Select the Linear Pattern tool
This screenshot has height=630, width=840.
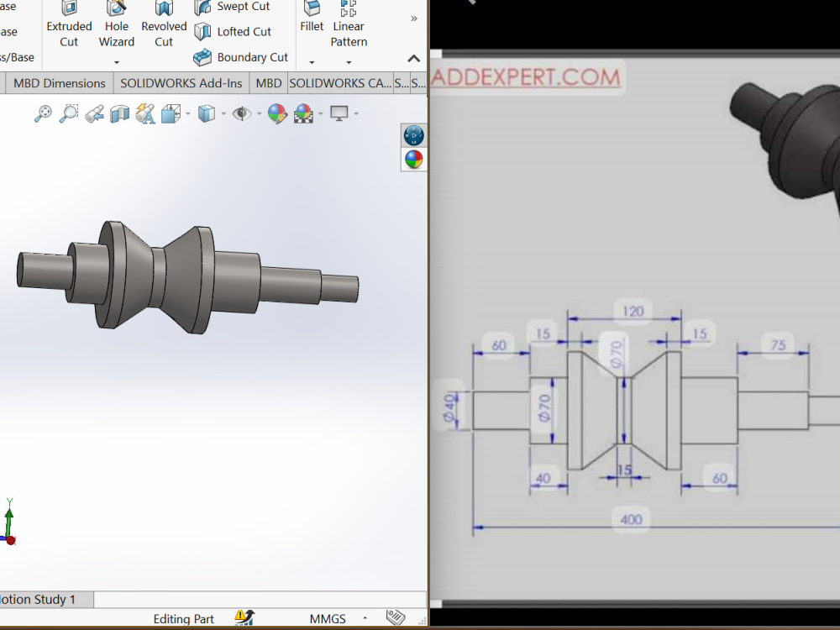(x=349, y=24)
